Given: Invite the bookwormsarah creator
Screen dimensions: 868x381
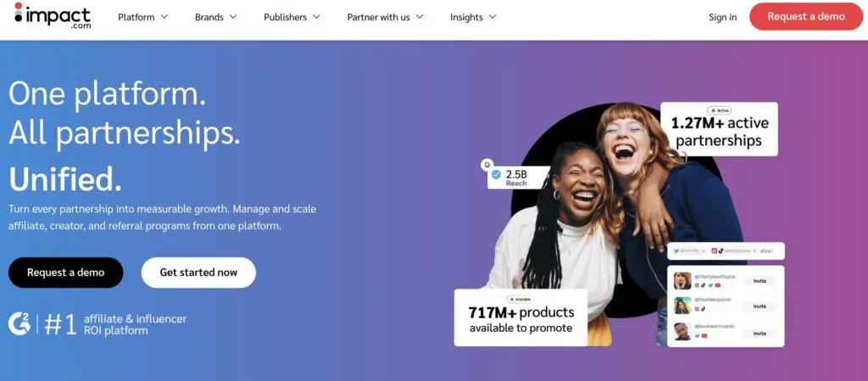Looking at the screenshot, I should point(759,334).
